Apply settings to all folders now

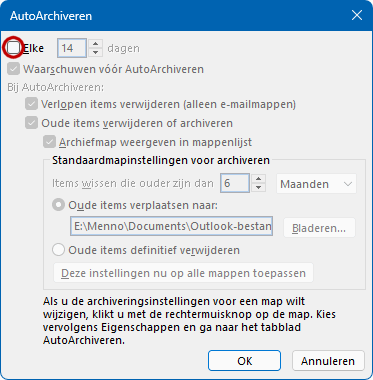(183, 273)
